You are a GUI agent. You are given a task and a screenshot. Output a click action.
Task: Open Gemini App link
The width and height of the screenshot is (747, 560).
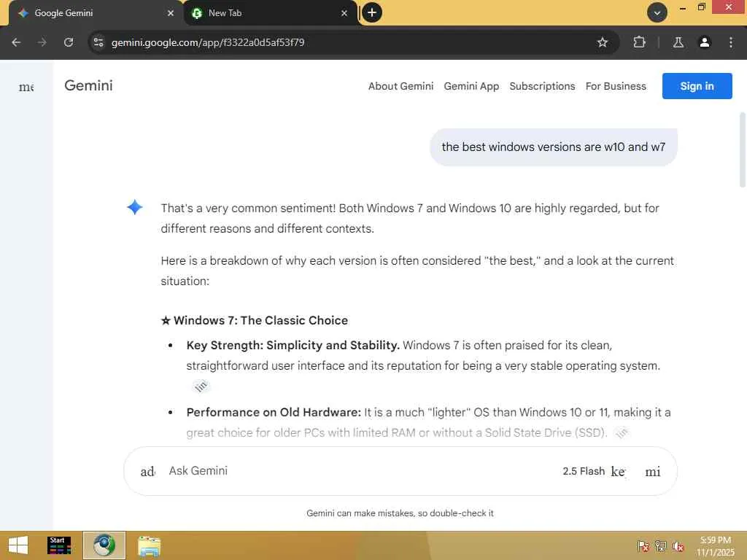pyautogui.click(x=471, y=86)
